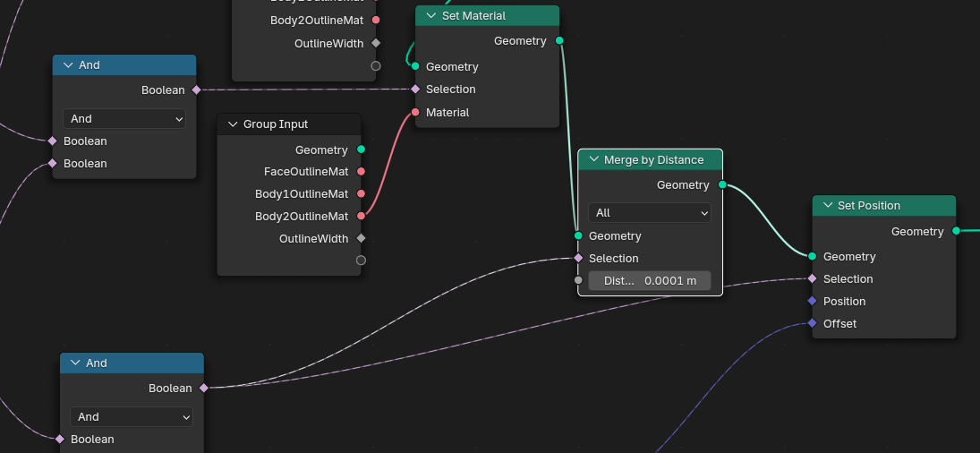Collapse the Set Material node chevron
Image resolution: width=980 pixels, height=453 pixels.
430,16
